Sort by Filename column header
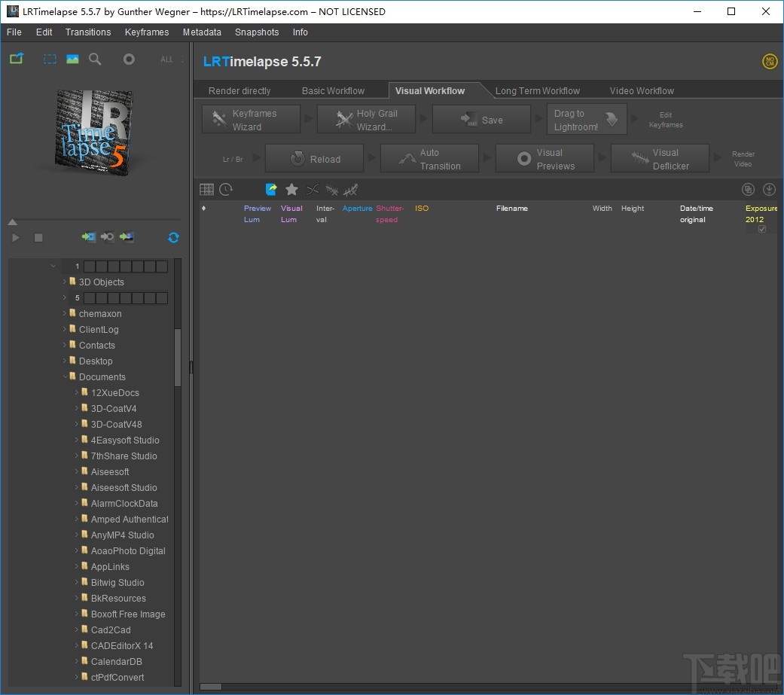Screen dimensions: 784x695 point(511,208)
